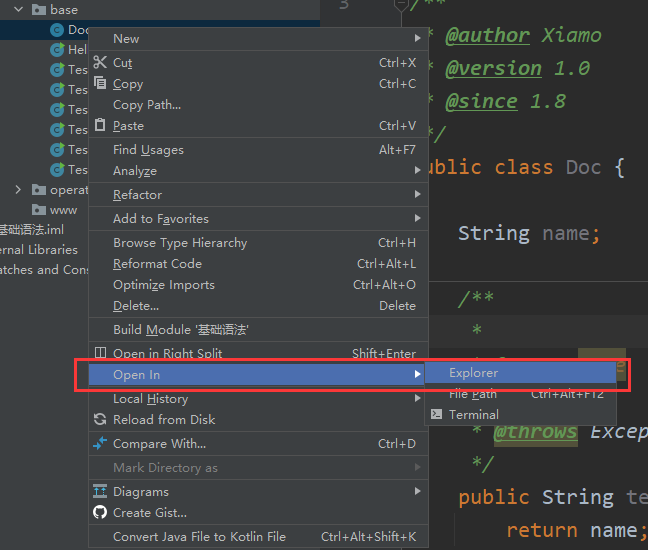Click the Open In submenu arrow

[417, 374]
